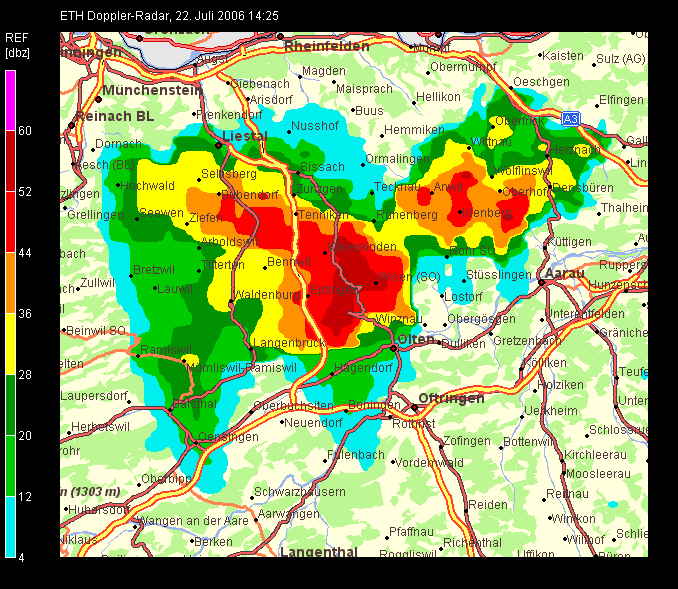Click the Moosleerau label
678x589 pixels.
(598, 474)
